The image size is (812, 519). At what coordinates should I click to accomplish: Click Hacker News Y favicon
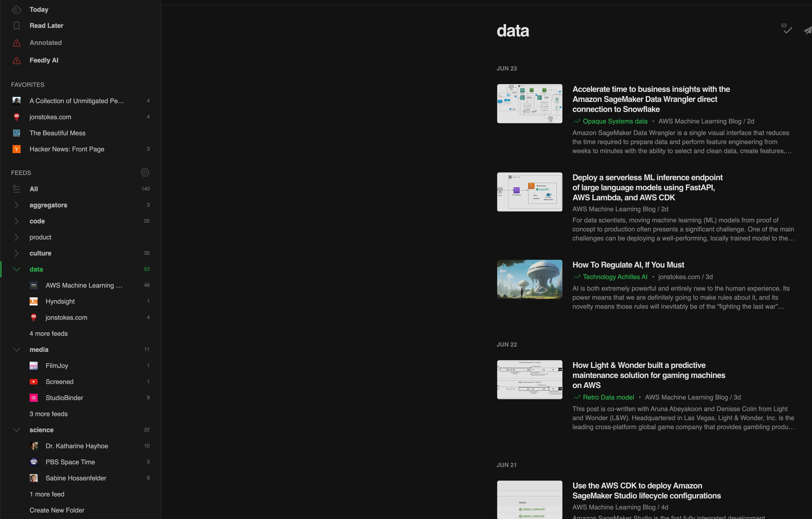(17, 149)
